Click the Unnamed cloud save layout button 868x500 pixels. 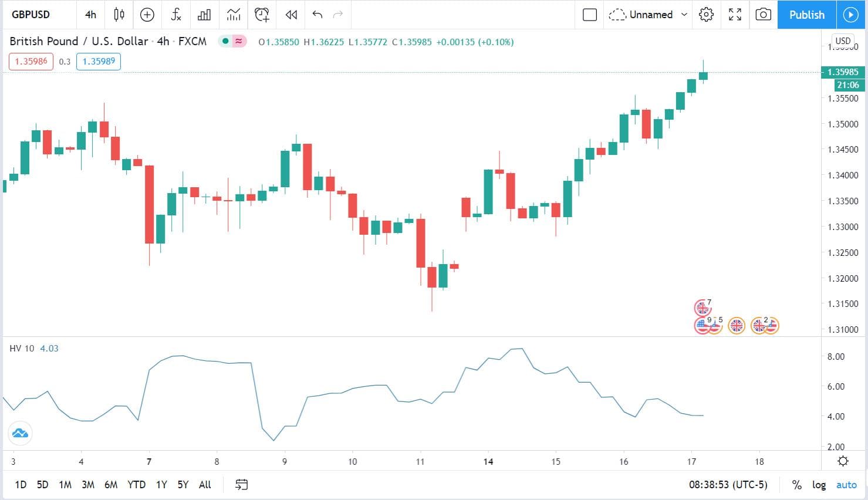(x=641, y=15)
